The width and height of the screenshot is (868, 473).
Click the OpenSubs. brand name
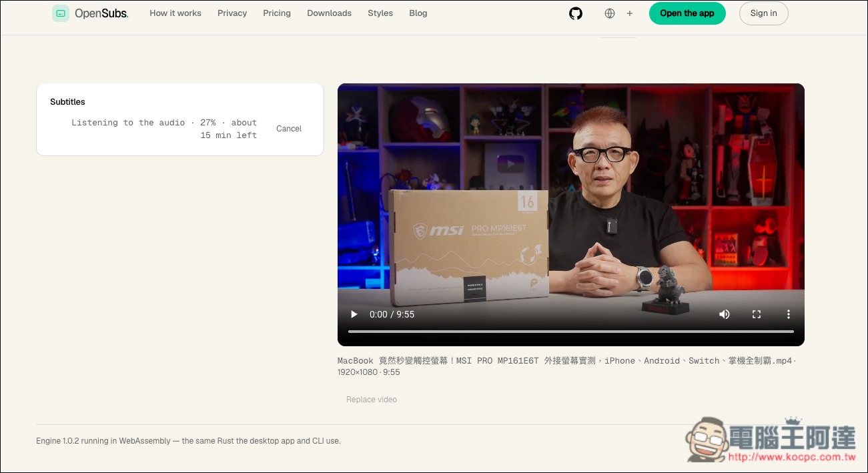(101, 13)
